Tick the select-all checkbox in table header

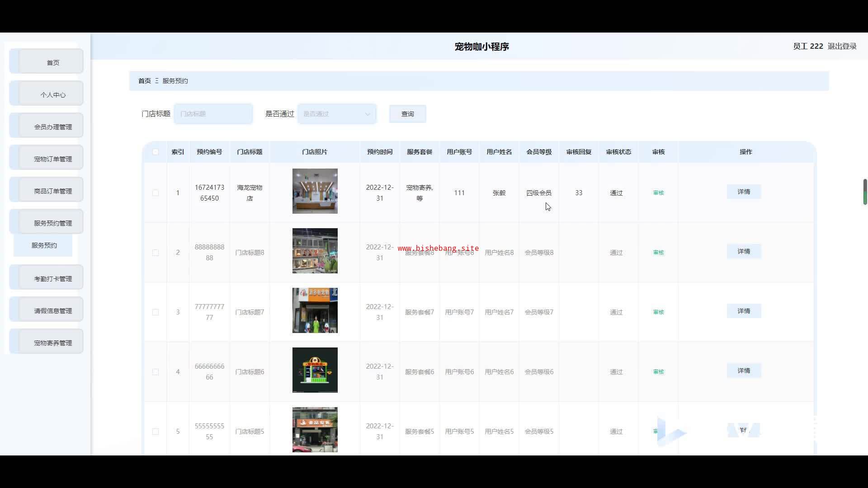156,152
